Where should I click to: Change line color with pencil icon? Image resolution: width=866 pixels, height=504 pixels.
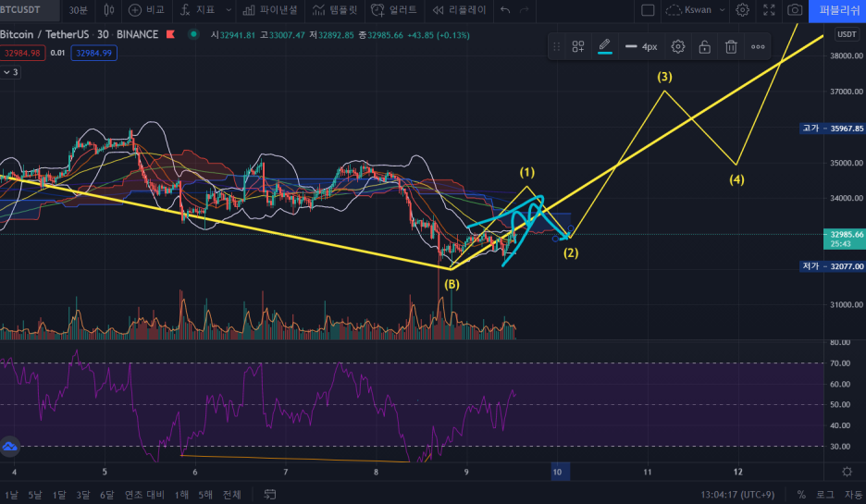point(605,46)
